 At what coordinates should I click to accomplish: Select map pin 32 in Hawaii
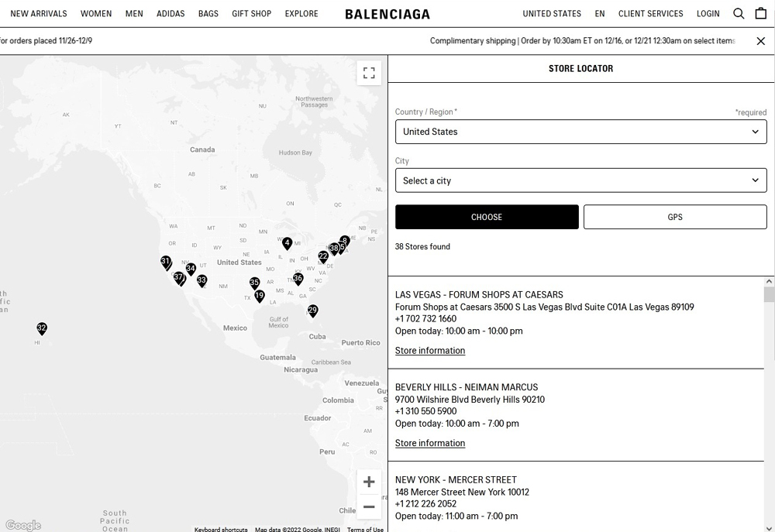coord(42,329)
